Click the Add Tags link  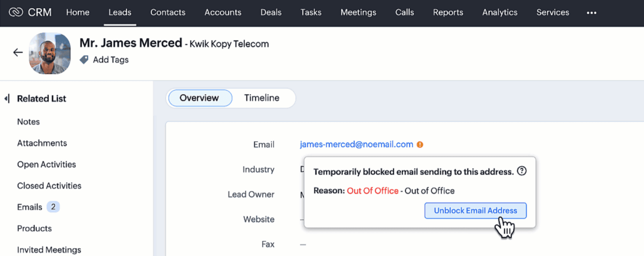[x=111, y=60]
